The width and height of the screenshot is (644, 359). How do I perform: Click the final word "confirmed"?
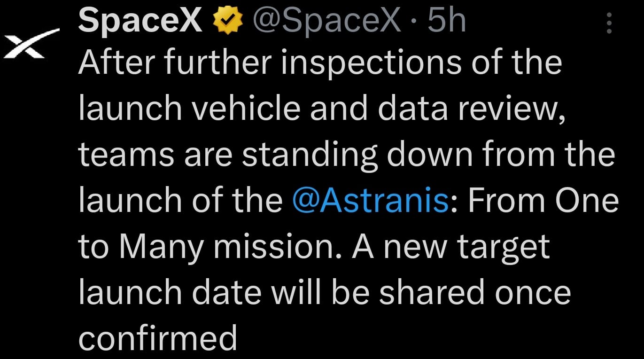point(157,338)
